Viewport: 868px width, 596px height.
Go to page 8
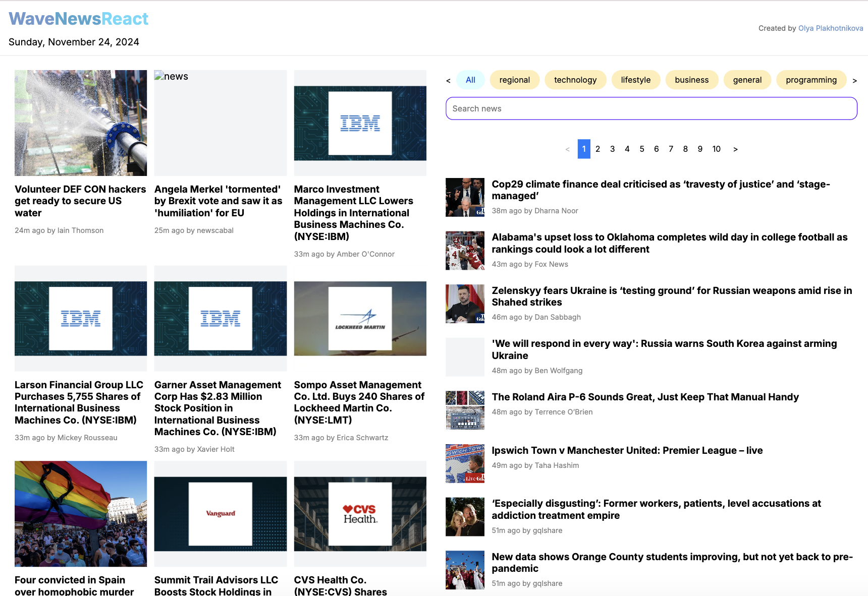tap(685, 149)
